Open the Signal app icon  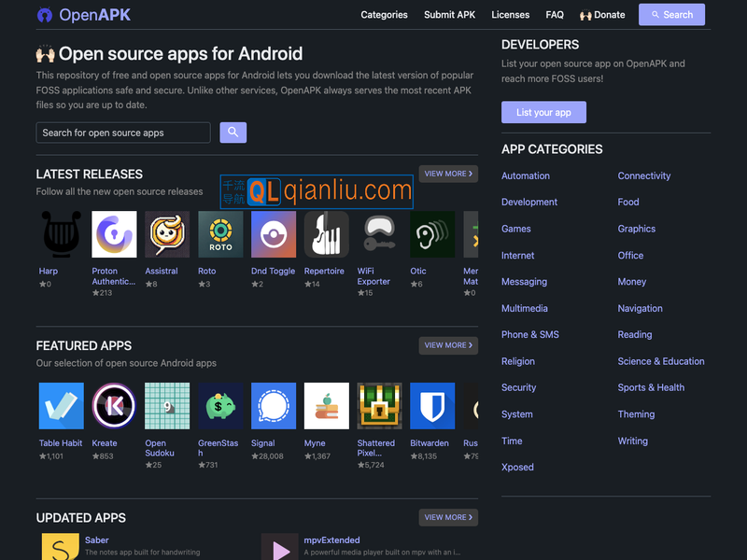click(274, 406)
